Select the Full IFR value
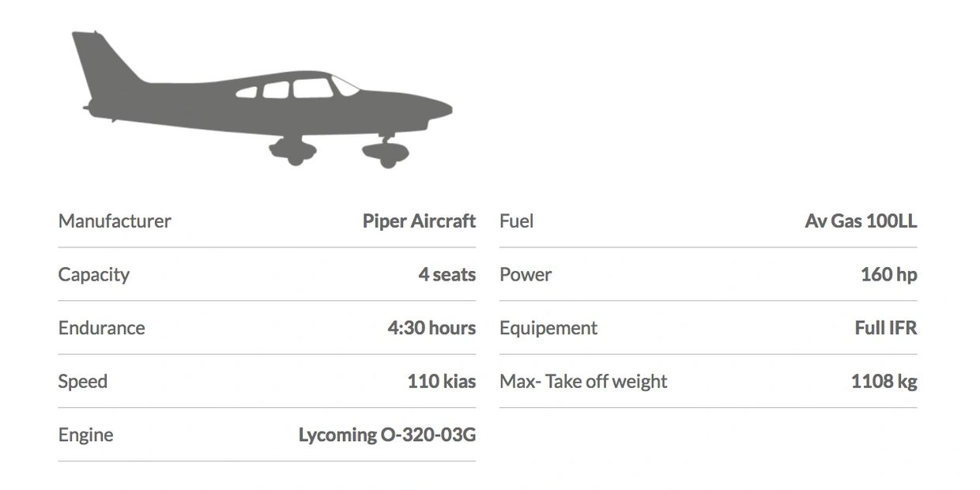Viewport: 980px width, 490px height. coord(885,328)
